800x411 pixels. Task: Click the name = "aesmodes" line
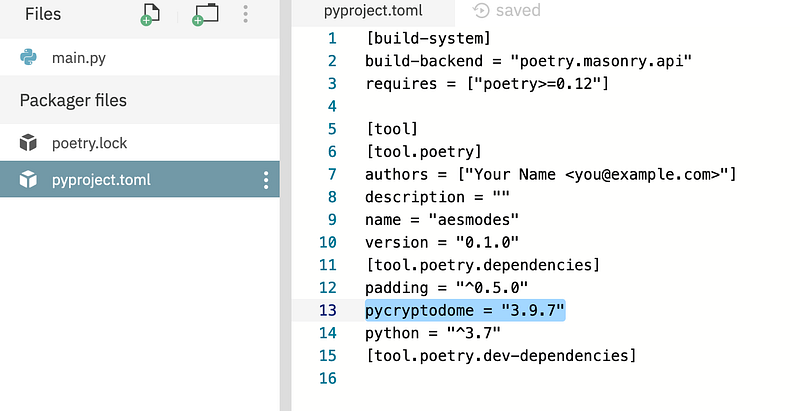(442, 220)
